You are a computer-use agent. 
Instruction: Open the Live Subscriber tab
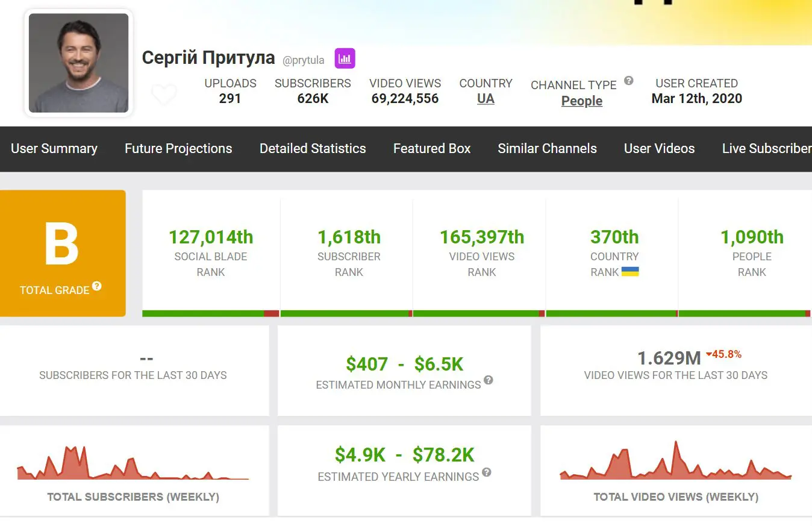pos(767,149)
